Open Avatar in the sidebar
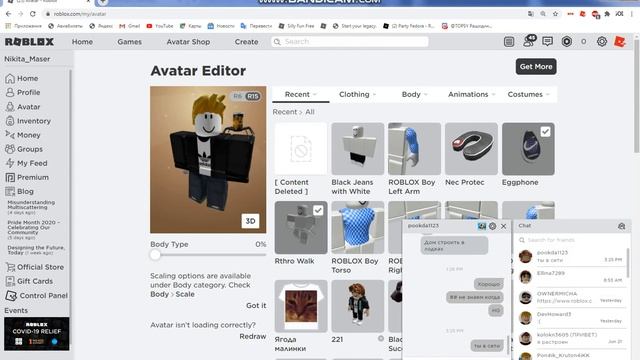 coord(23,107)
